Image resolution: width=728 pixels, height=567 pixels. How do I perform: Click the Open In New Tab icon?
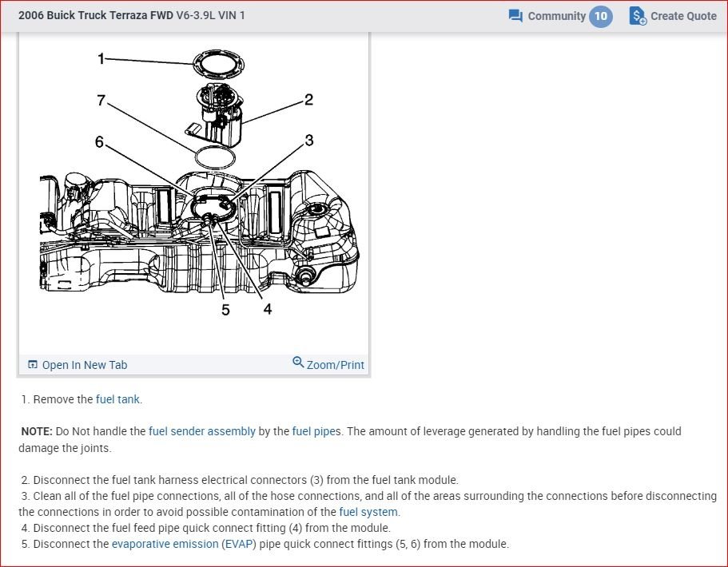(x=33, y=365)
